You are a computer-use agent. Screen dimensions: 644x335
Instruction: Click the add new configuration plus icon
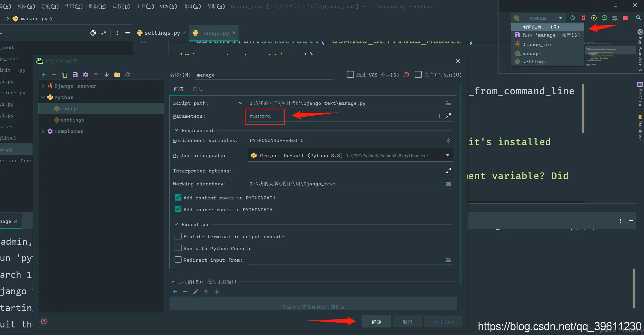point(44,75)
